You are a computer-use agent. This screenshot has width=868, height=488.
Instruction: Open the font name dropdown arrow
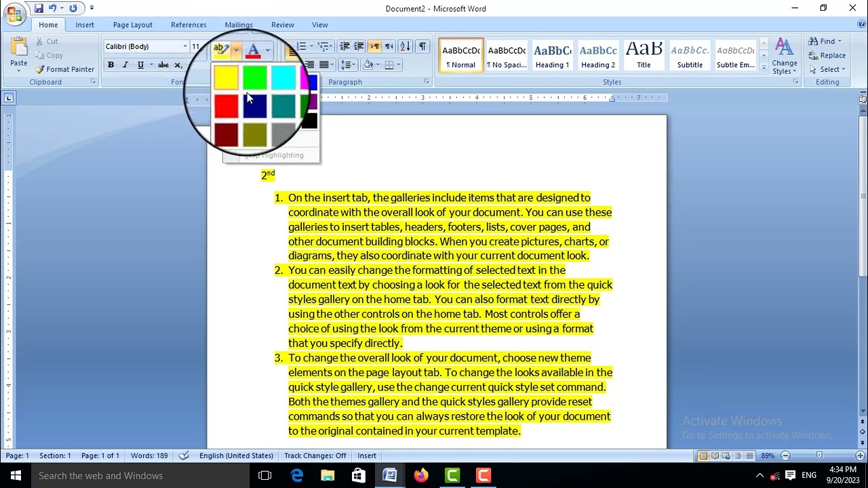185,47
